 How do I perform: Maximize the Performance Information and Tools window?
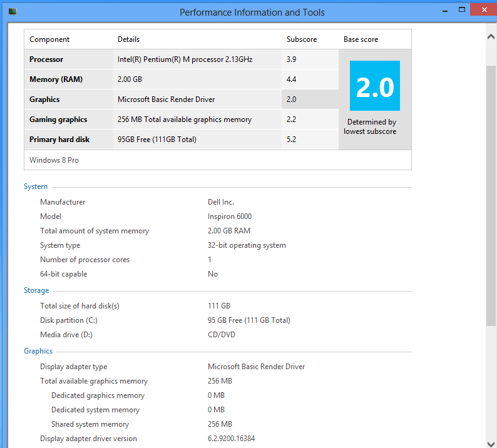(x=462, y=10)
